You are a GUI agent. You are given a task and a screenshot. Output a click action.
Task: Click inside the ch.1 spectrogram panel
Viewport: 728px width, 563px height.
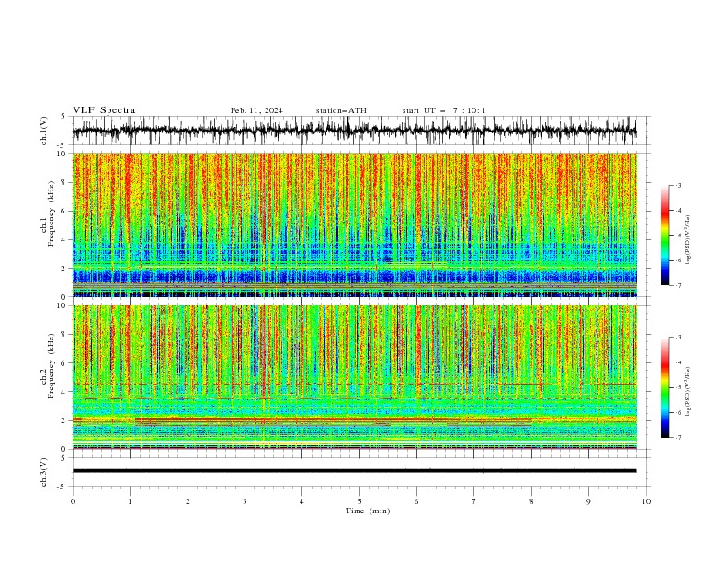354,224
